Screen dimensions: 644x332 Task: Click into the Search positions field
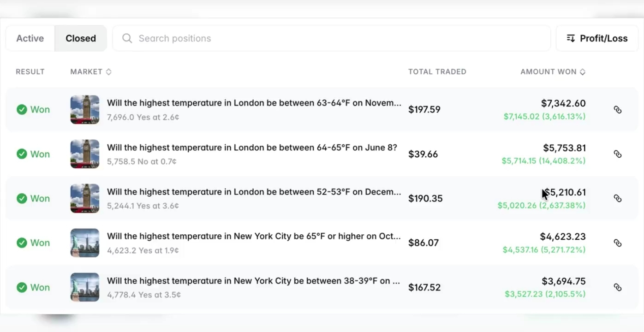point(332,38)
